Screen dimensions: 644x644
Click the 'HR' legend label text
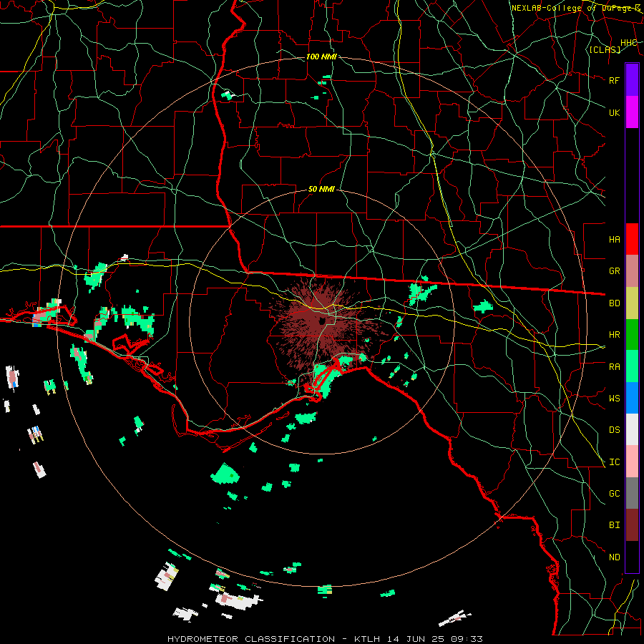[x=614, y=335]
